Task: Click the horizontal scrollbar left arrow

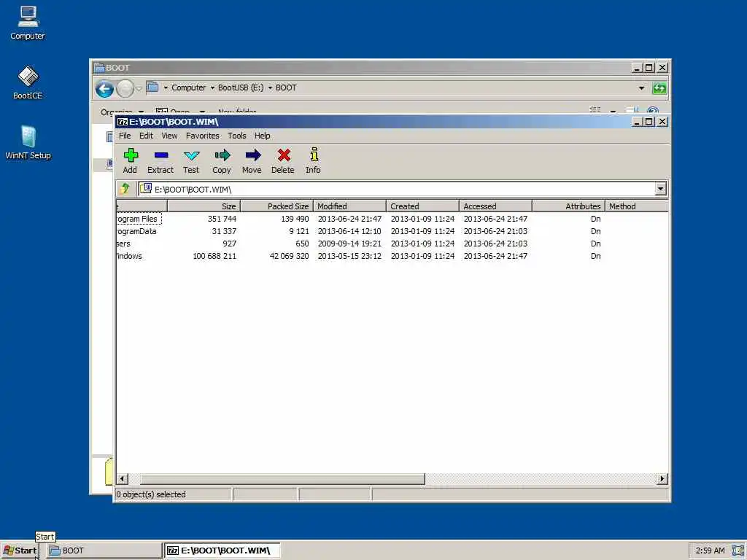Action: (x=123, y=478)
